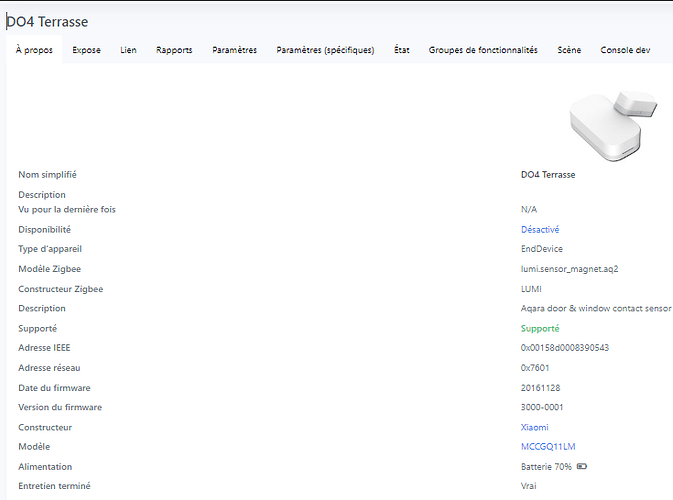This screenshot has height=500, width=673.
Task: Select the Scène tab
Action: (569, 50)
